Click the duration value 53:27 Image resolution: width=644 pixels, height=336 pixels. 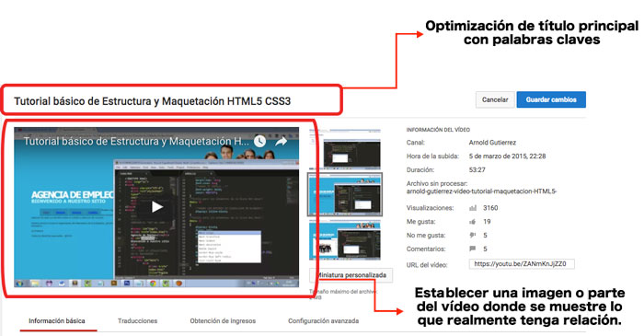click(x=477, y=169)
